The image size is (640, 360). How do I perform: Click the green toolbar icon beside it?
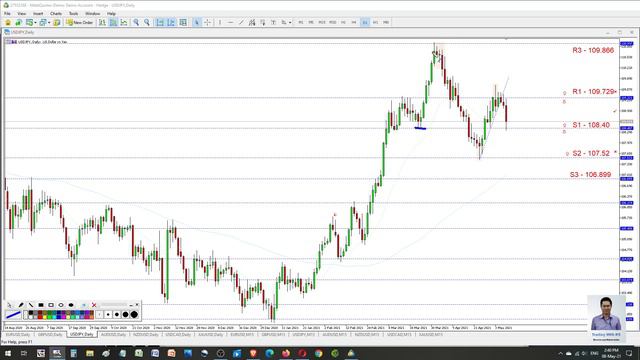(18, 22)
